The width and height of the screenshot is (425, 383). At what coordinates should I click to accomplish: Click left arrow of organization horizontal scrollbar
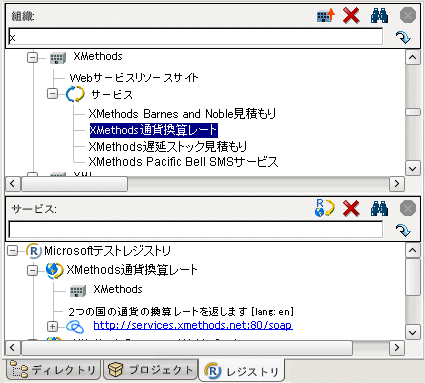(13, 184)
